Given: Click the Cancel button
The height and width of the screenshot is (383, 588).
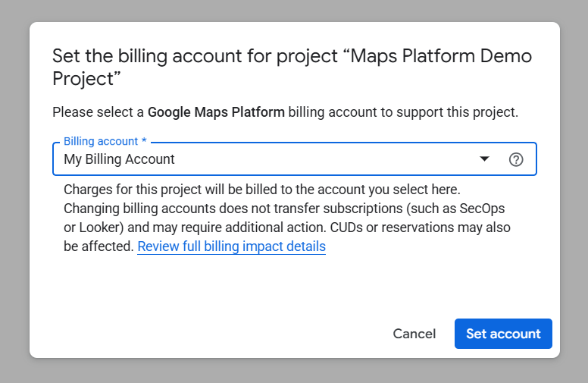Looking at the screenshot, I should tap(414, 334).
